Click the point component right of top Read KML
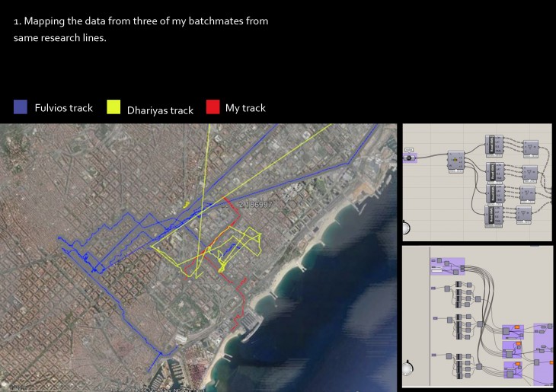This screenshot has width=556, height=392. click(530, 147)
